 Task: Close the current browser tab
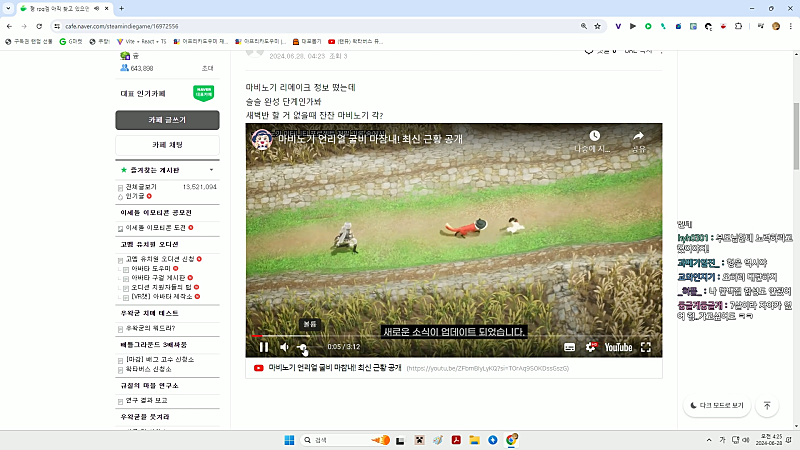[107, 9]
